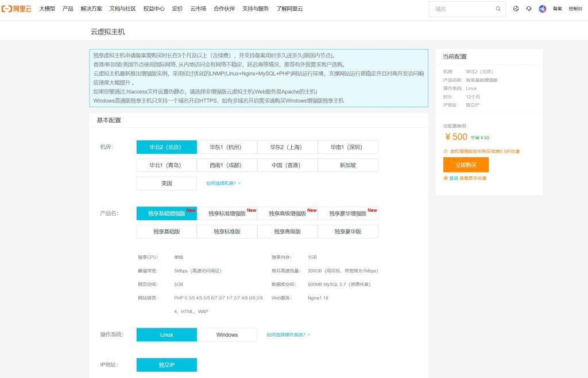Open the 产品 menu in navigation
Screen dimensions: 588x378
tap(68, 9)
